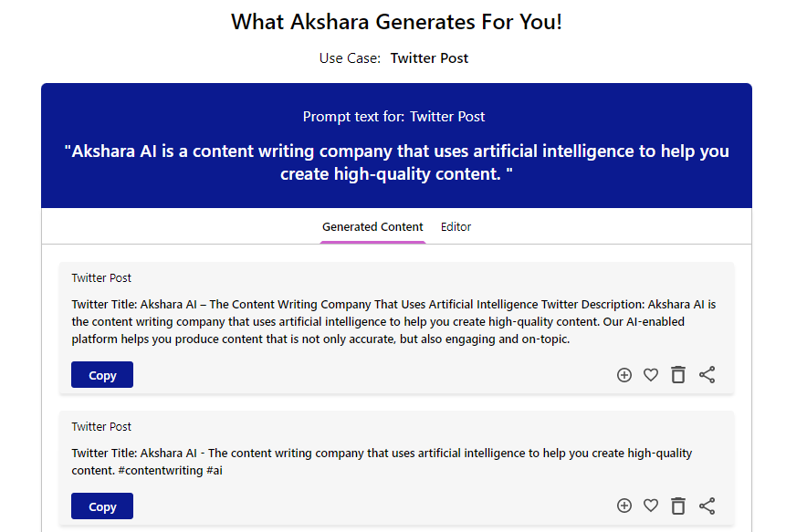The width and height of the screenshot is (786, 532).
Task: Delete the second Twitter post using trash icon
Action: click(x=678, y=506)
